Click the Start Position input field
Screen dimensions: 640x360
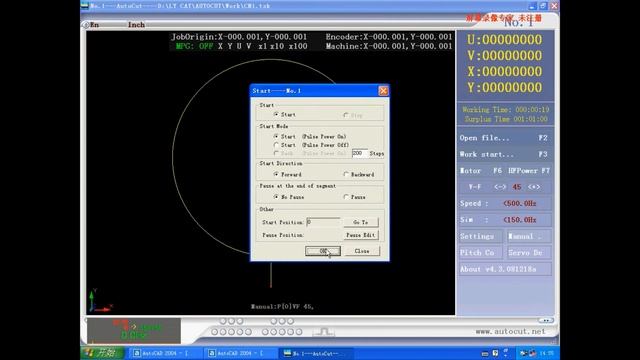pos(322,222)
